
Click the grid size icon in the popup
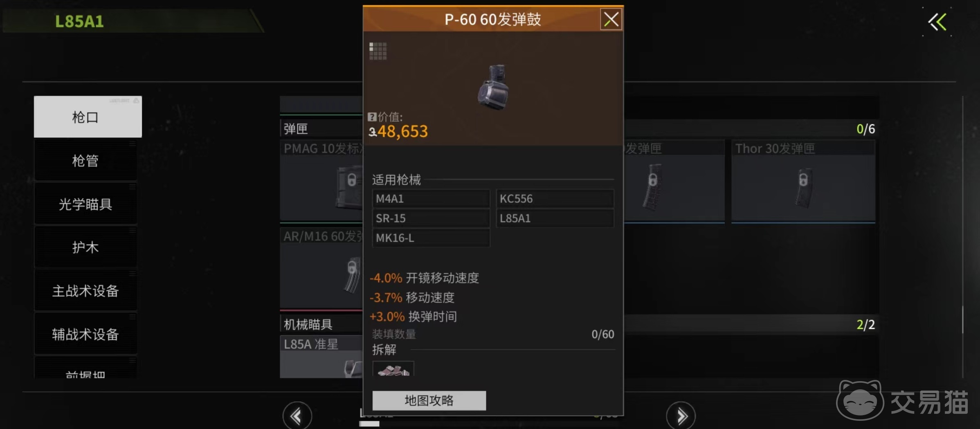coord(378,51)
